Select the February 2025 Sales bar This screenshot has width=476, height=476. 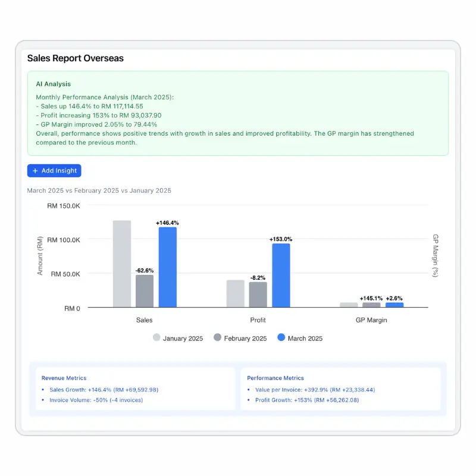click(x=145, y=291)
